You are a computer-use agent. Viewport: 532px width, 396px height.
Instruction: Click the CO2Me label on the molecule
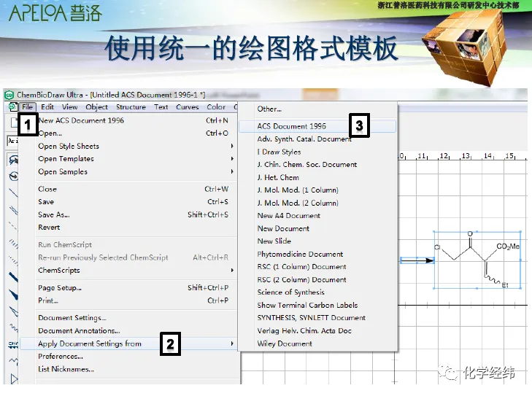[x=508, y=246]
